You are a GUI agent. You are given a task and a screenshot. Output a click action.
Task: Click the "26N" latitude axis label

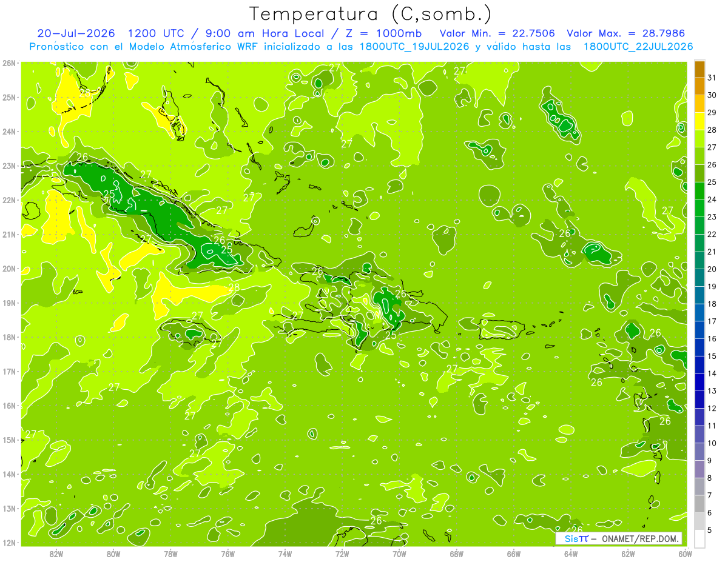pyautogui.click(x=9, y=63)
